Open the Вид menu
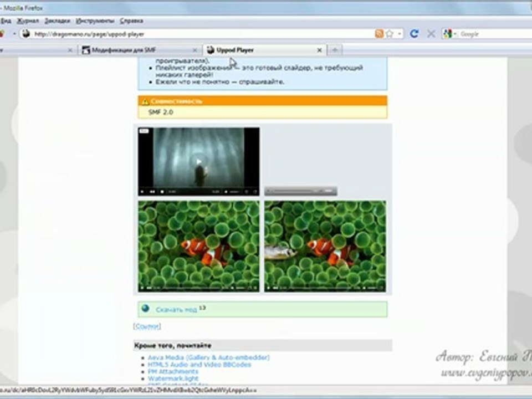The width and height of the screenshot is (532, 399). [x=6, y=21]
